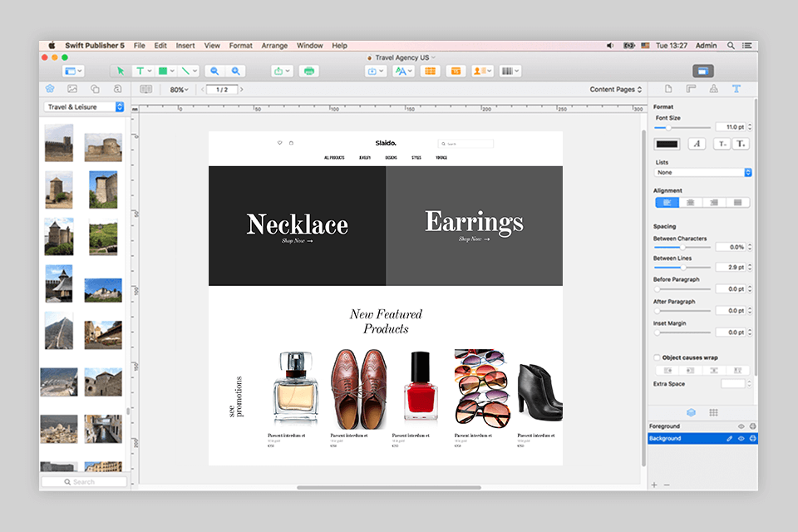Toggle printing for Foreground layer
The height and width of the screenshot is (532, 798).
753,426
